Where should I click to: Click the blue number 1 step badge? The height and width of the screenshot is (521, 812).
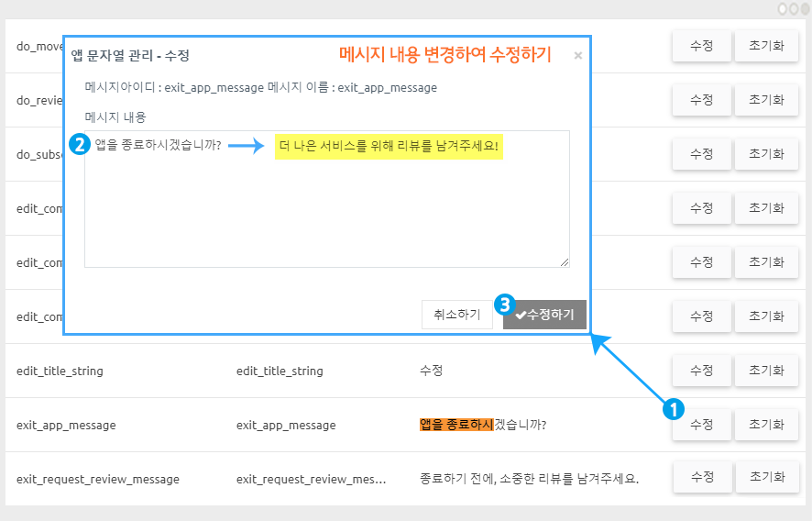tap(674, 410)
